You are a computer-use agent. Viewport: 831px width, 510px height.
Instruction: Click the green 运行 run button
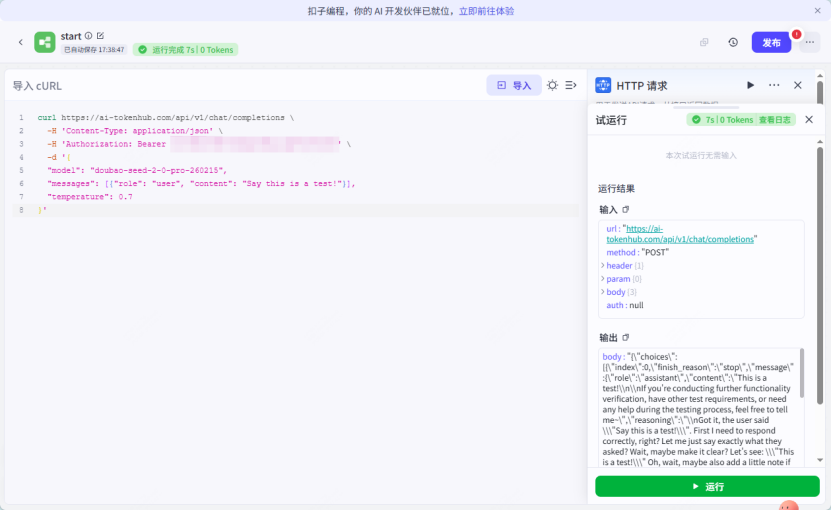707,486
